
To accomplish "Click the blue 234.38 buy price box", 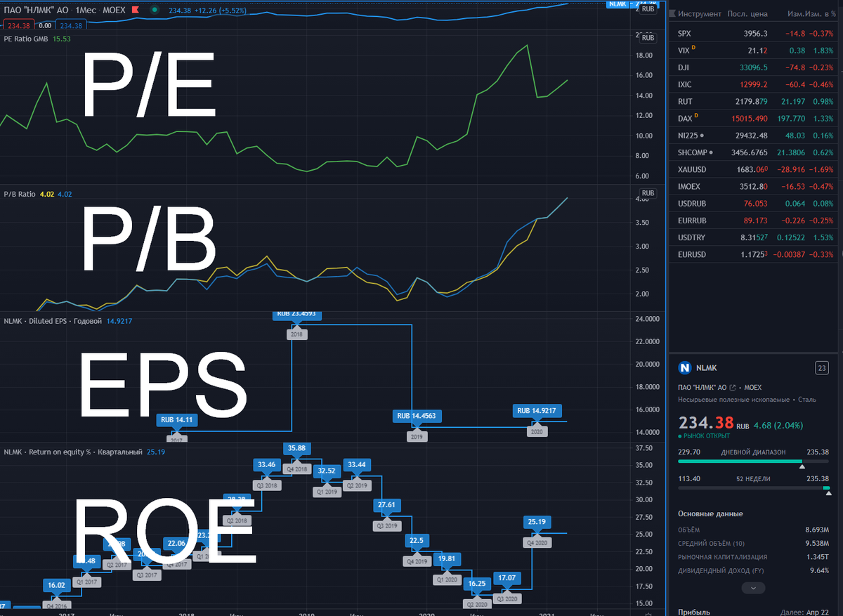I will pyautogui.click(x=70, y=25).
